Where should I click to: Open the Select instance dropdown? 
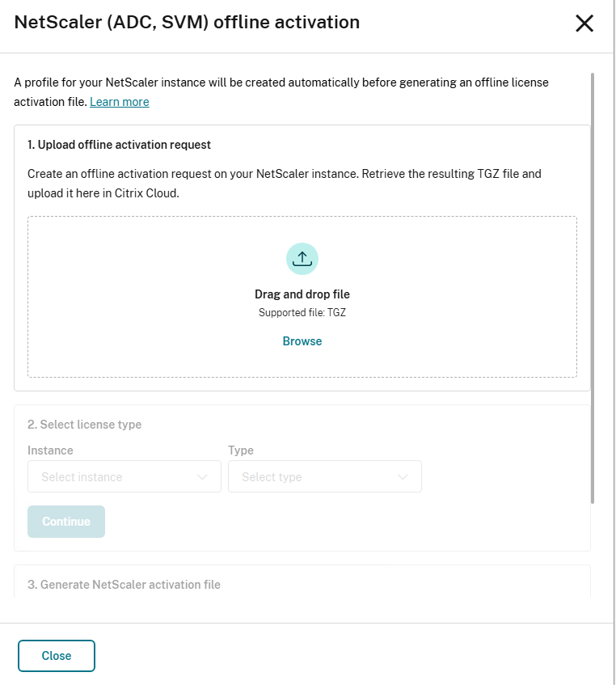[124, 477]
